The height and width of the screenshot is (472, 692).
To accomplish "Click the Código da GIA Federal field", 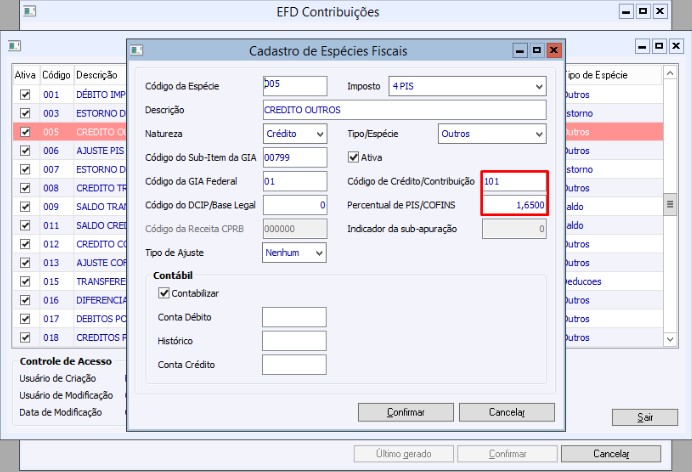I will coord(295,181).
